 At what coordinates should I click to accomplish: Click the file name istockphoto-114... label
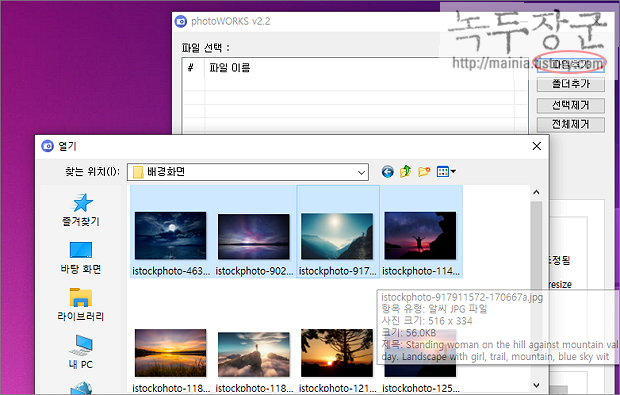click(421, 271)
